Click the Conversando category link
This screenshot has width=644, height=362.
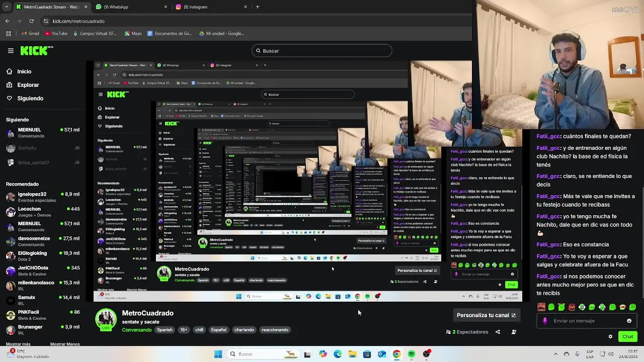pos(136,330)
